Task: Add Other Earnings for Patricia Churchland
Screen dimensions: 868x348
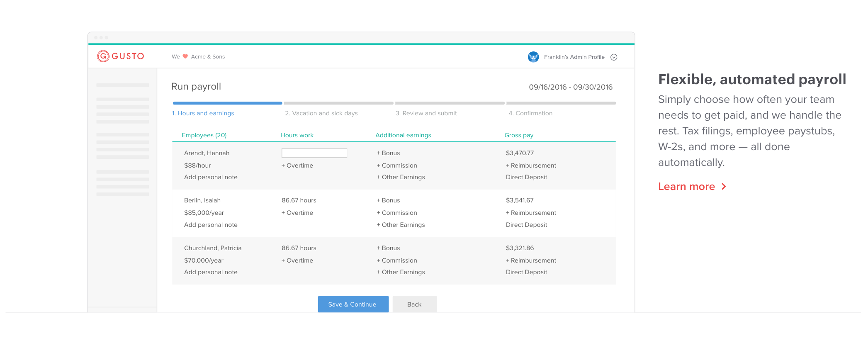Action: click(401, 272)
